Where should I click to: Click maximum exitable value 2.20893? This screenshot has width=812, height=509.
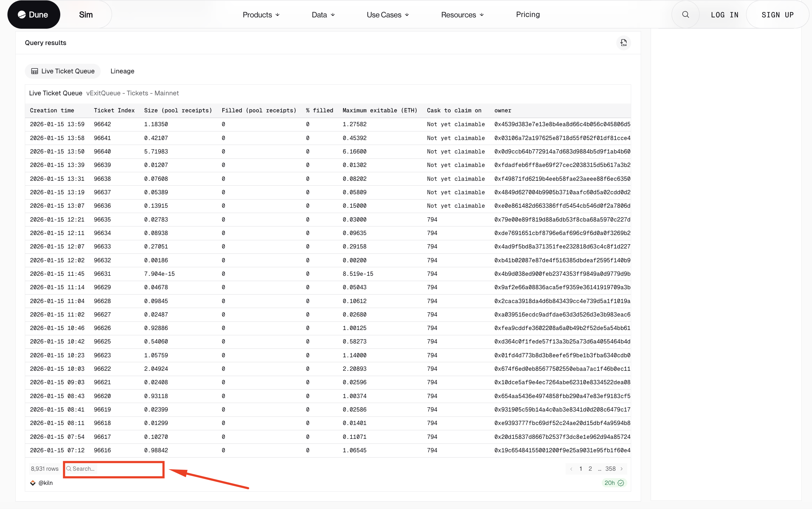(x=355, y=369)
